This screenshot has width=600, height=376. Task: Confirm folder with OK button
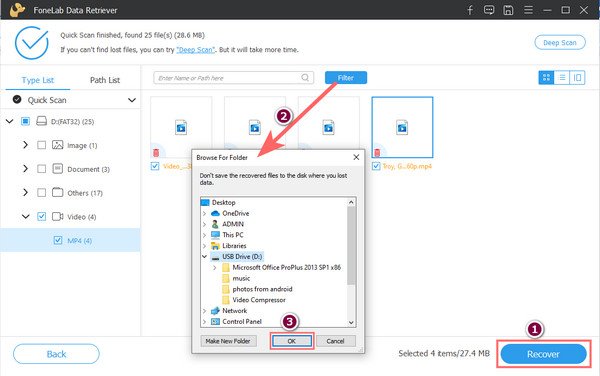[292, 341]
